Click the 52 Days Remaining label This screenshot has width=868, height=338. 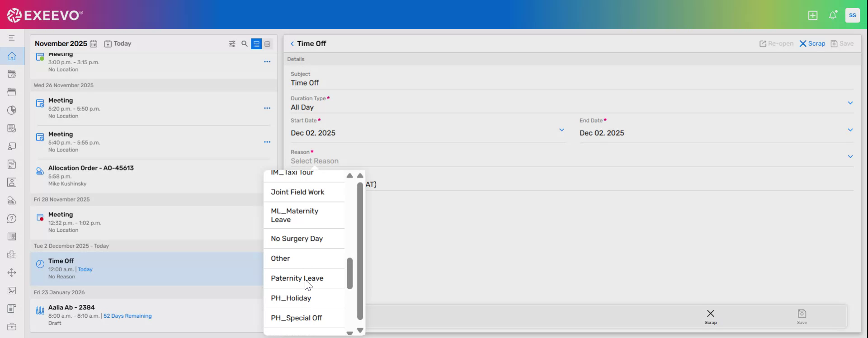pyautogui.click(x=127, y=316)
